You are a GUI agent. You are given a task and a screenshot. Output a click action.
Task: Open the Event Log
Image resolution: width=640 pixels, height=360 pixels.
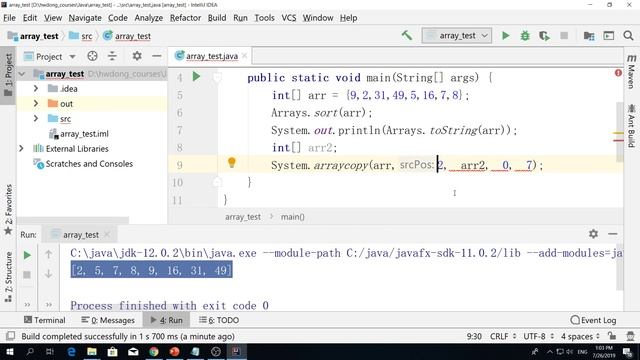[593, 320]
